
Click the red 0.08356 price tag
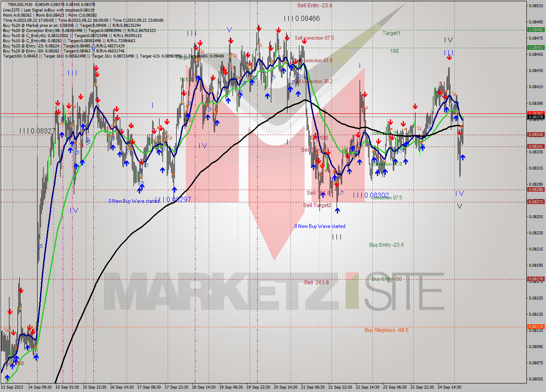coord(535,135)
